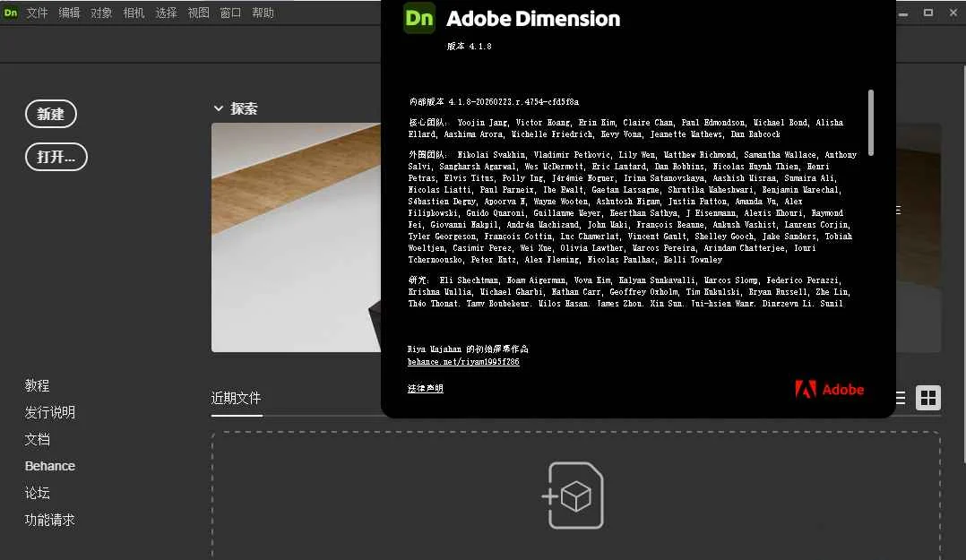This screenshot has height=560, width=966.
Task: Maximize the Dimension window
Action: pyautogui.click(x=927, y=13)
